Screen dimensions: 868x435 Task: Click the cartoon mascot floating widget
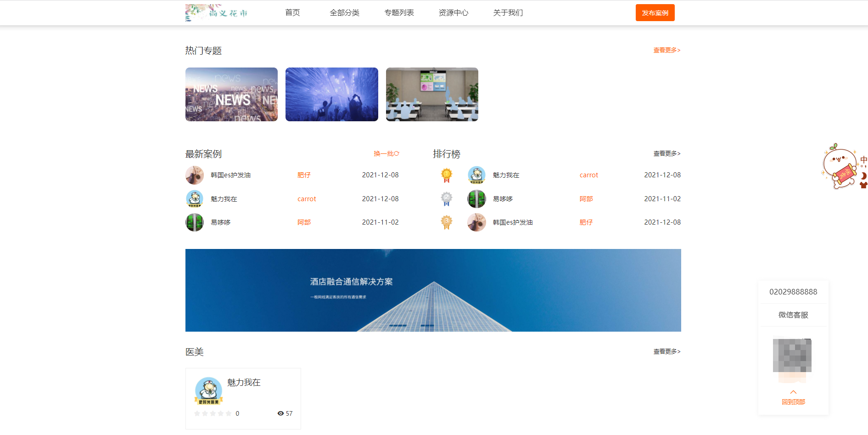point(841,167)
